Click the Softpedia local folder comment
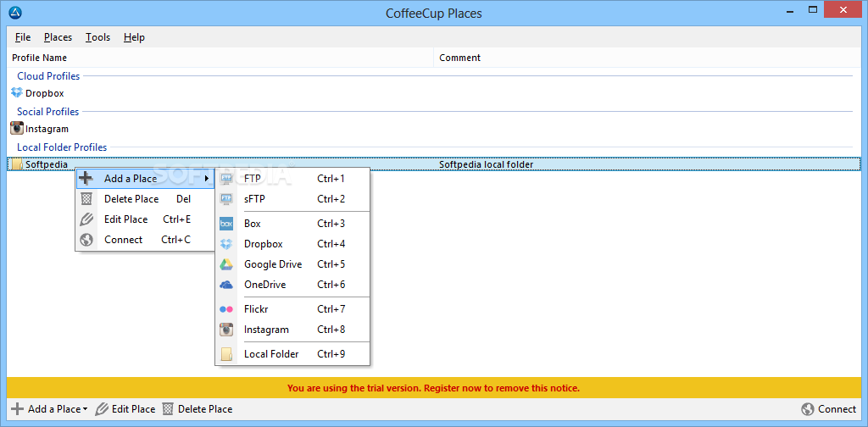This screenshot has width=868, height=427. tap(486, 164)
